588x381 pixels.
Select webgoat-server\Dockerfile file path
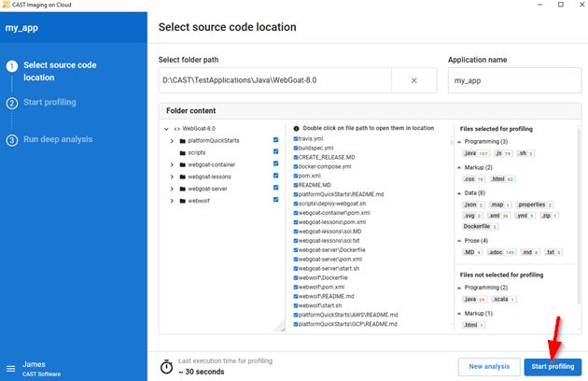[x=331, y=250]
